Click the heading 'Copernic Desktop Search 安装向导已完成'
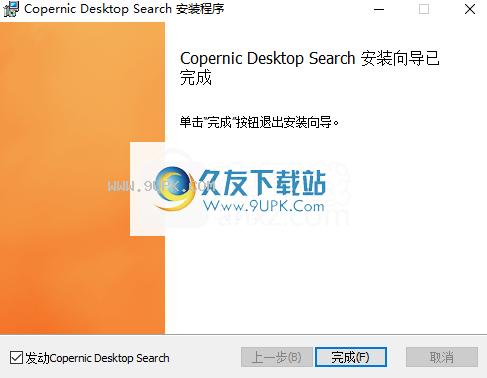The height and width of the screenshot is (378, 487). [310, 68]
